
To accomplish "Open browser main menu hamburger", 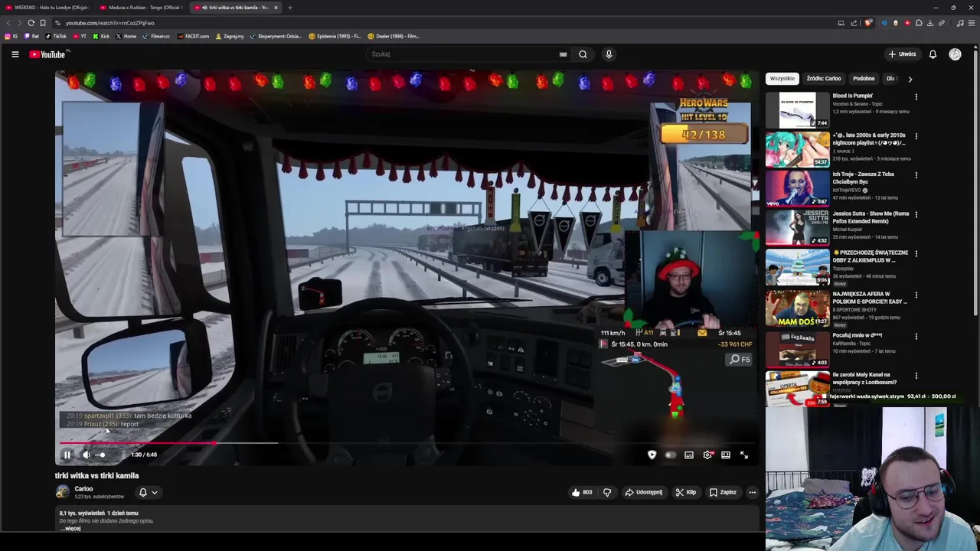I will pyautogui.click(x=972, y=23).
